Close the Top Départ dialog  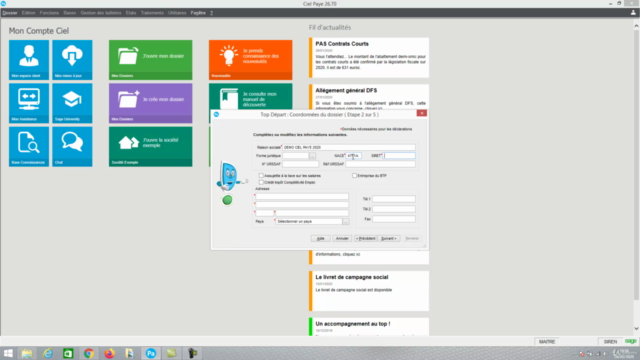(422, 113)
